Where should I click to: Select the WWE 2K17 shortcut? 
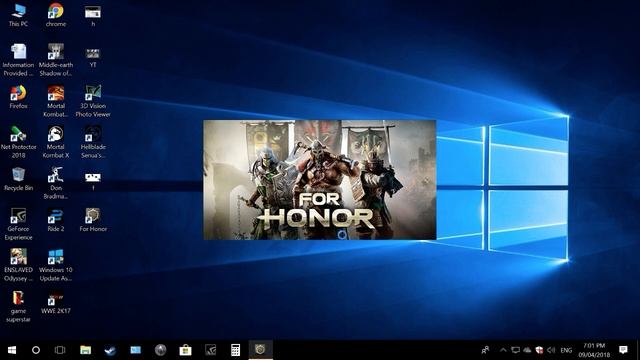56,303
